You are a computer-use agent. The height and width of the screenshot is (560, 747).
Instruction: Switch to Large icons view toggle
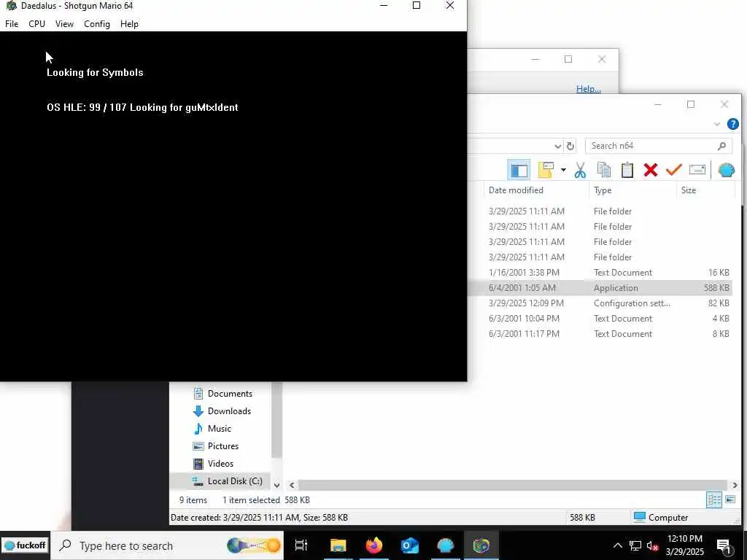click(x=729, y=499)
